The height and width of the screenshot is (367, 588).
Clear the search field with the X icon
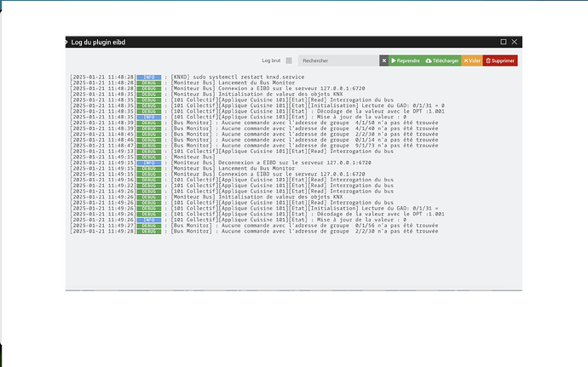click(x=383, y=60)
